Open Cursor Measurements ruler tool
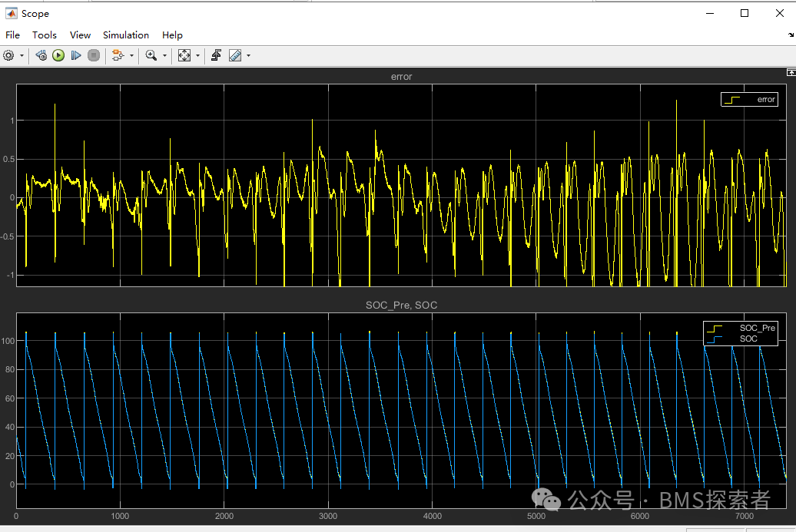Image resolution: width=796 pixels, height=532 pixels. point(235,55)
